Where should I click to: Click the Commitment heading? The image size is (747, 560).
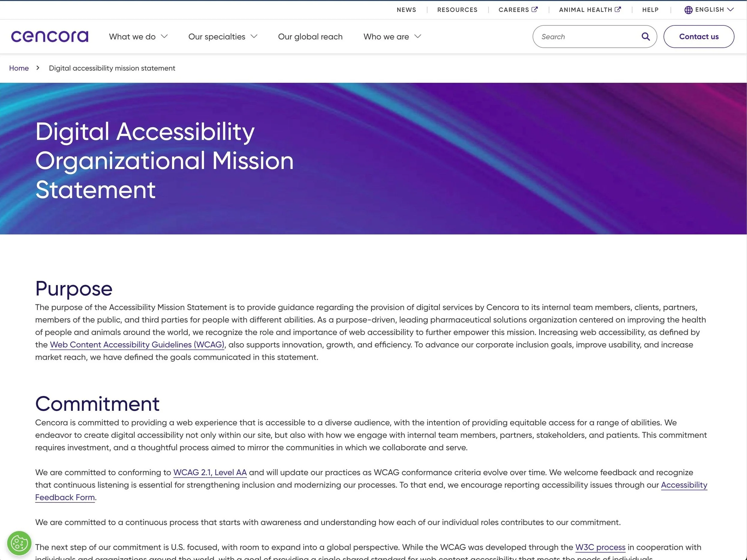tap(97, 404)
